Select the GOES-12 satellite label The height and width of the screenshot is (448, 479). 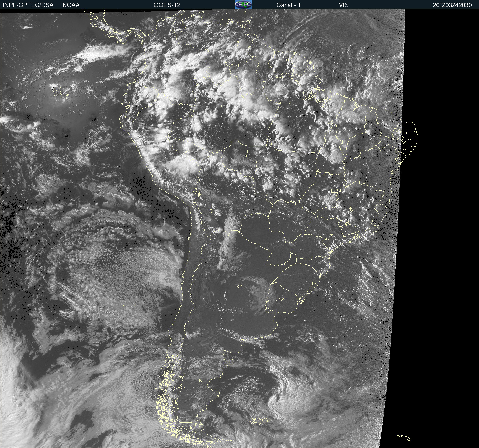(167, 5)
